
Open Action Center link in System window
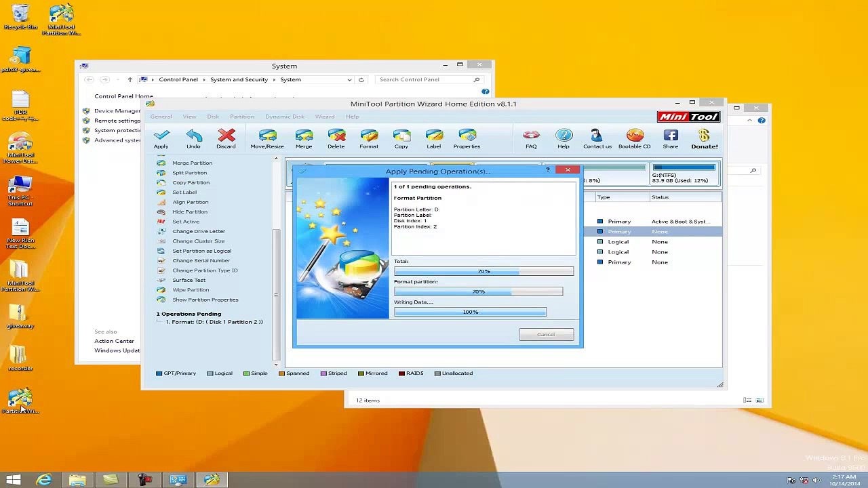coord(114,341)
